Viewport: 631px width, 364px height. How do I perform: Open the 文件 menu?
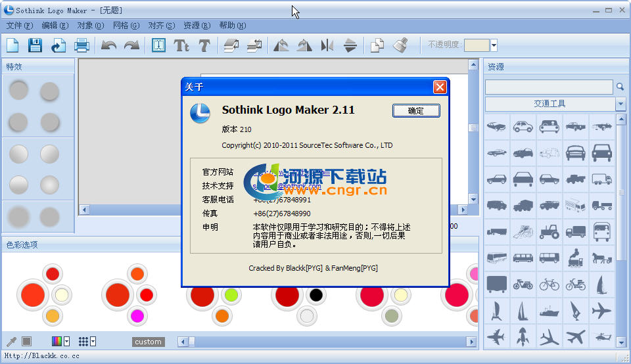click(x=19, y=26)
